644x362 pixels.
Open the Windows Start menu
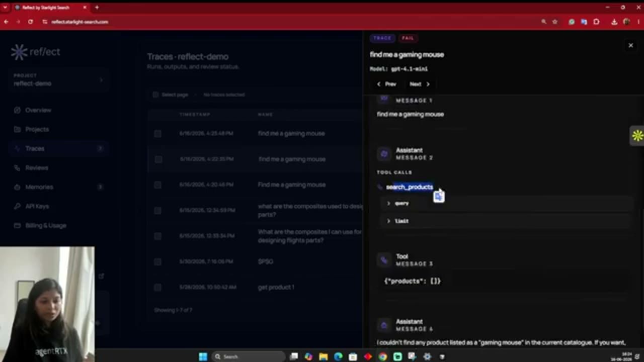(x=203, y=356)
